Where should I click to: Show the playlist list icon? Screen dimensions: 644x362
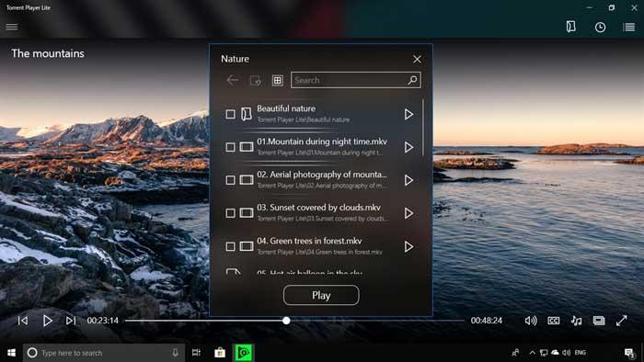tap(628, 27)
